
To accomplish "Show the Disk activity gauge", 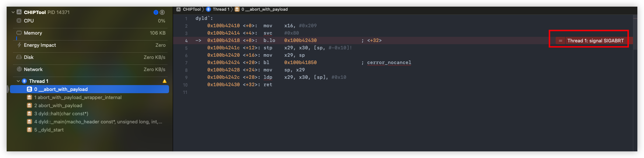I will [x=90, y=57].
